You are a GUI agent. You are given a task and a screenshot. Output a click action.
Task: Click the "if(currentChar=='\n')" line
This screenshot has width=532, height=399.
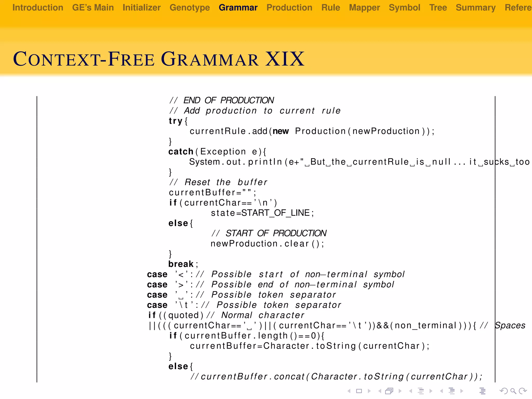[223, 203]
